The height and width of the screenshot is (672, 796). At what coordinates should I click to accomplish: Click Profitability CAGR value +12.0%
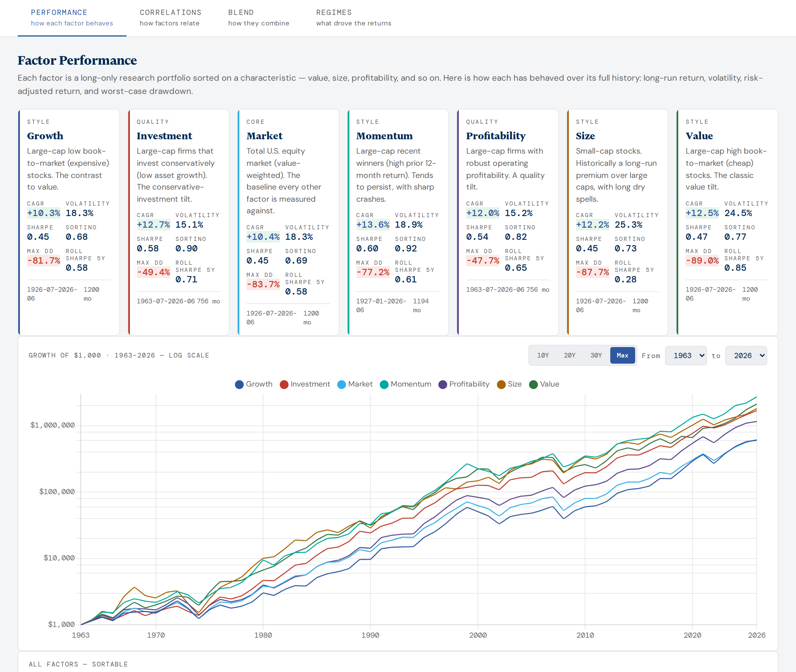pyautogui.click(x=483, y=213)
